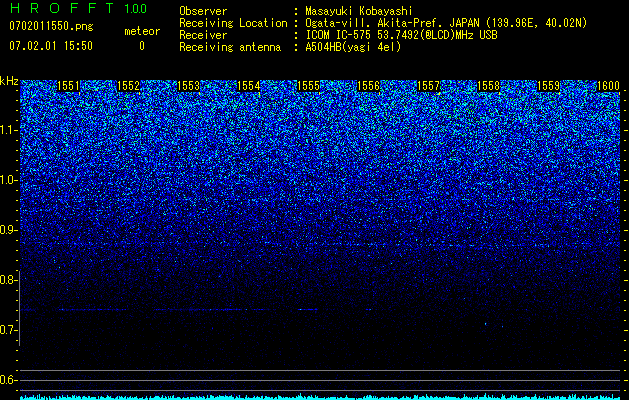This screenshot has width=629, height=400.
Task: Click the 1.1 kHz axis label
Action: click(x=9, y=130)
